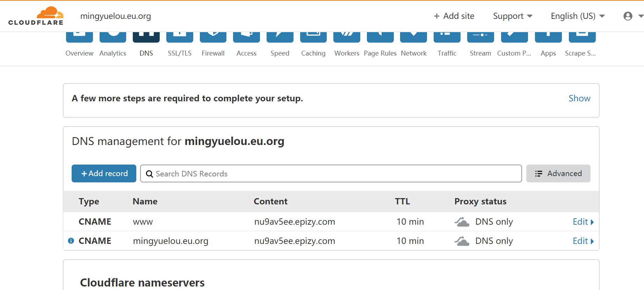The height and width of the screenshot is (290, 644).
Task: Open the Apps section icon
Action: 548,37
